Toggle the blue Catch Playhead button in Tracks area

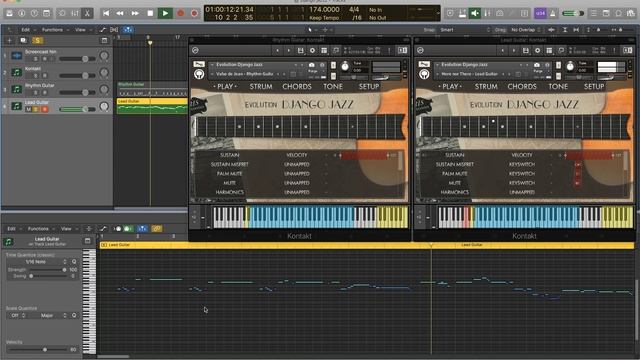point(128,30)
